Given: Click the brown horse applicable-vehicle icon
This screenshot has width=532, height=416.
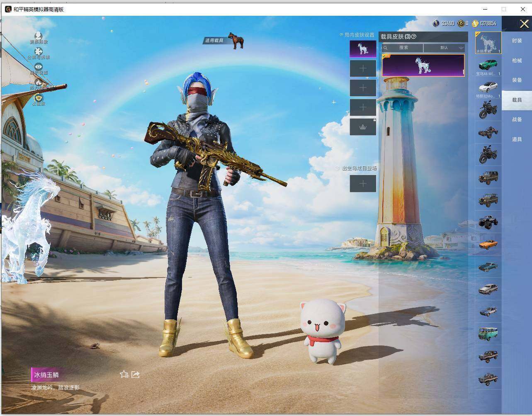Looking at the screenshot, I should coord(236,41).
